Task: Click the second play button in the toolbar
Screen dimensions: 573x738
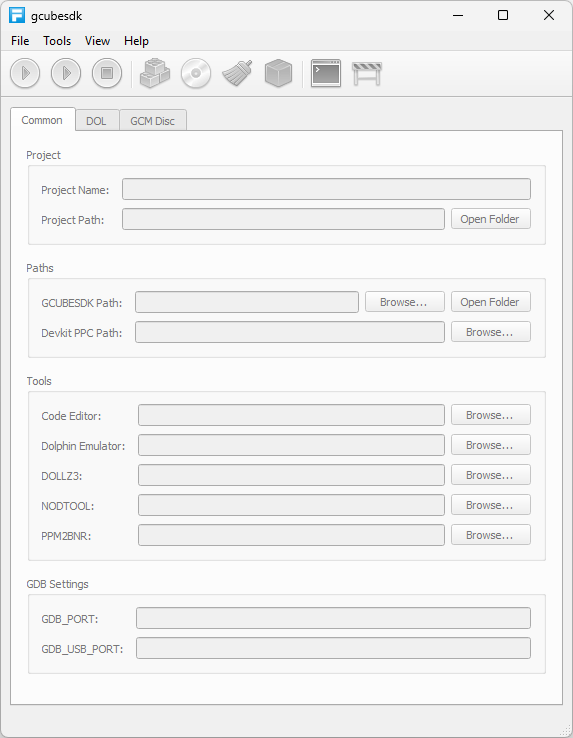Action: point(66,73)
